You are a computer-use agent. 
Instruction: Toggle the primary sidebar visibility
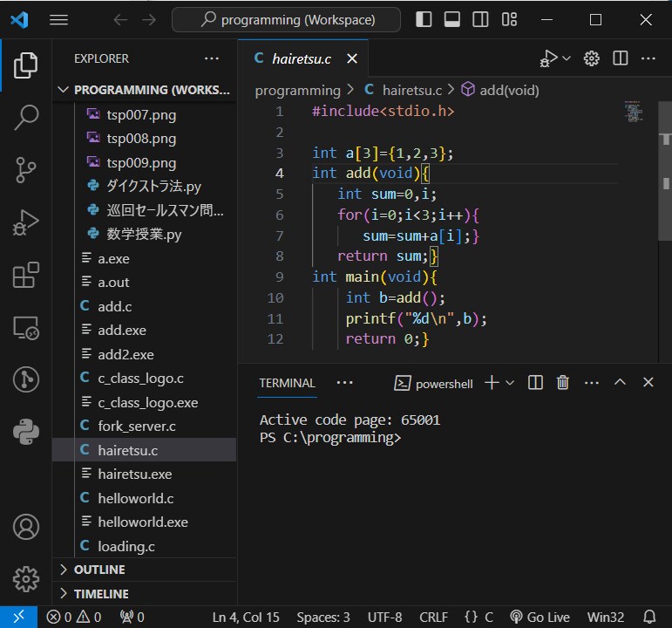(x=424, y=20)
